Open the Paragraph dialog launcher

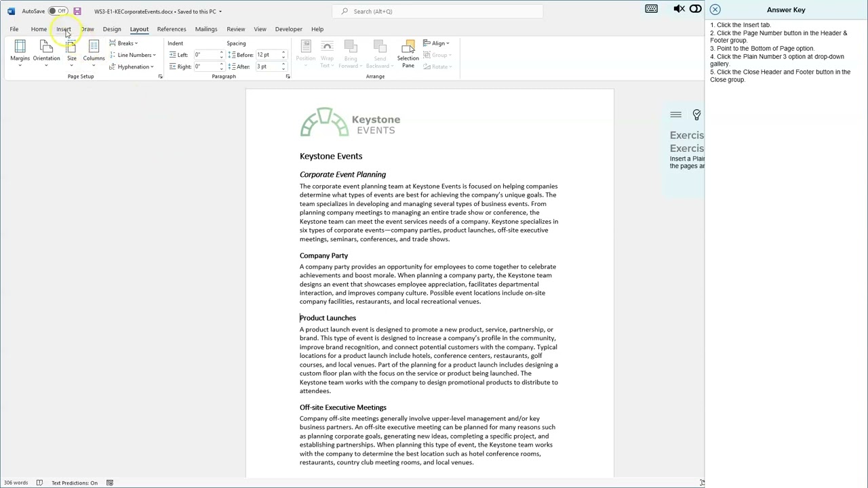click(288, 77)
